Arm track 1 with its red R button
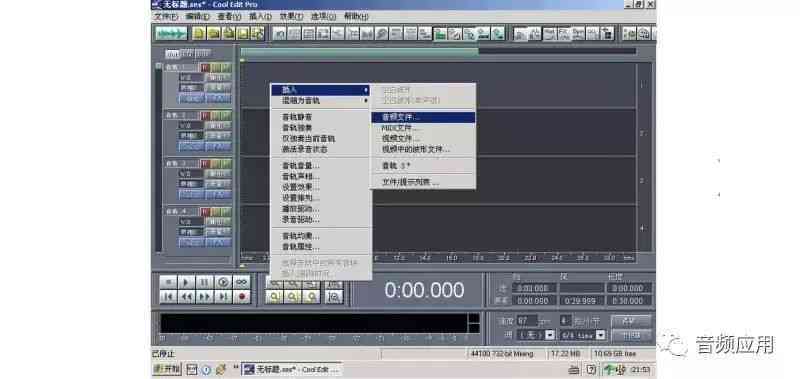800x379 pixels. 205,68
